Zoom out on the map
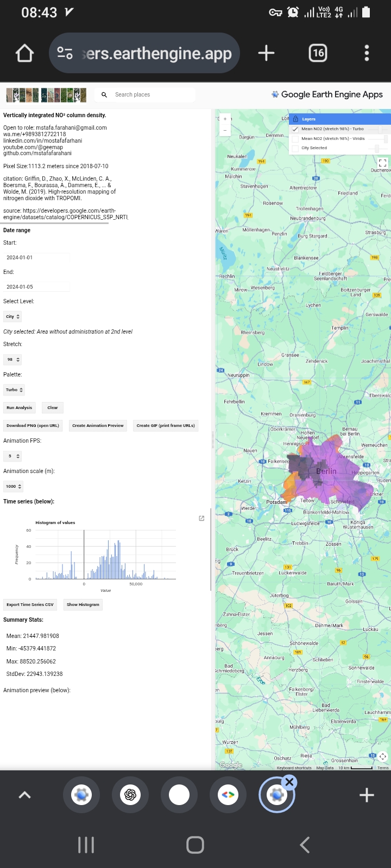This screenshot has width=391, height=868. 225,131
